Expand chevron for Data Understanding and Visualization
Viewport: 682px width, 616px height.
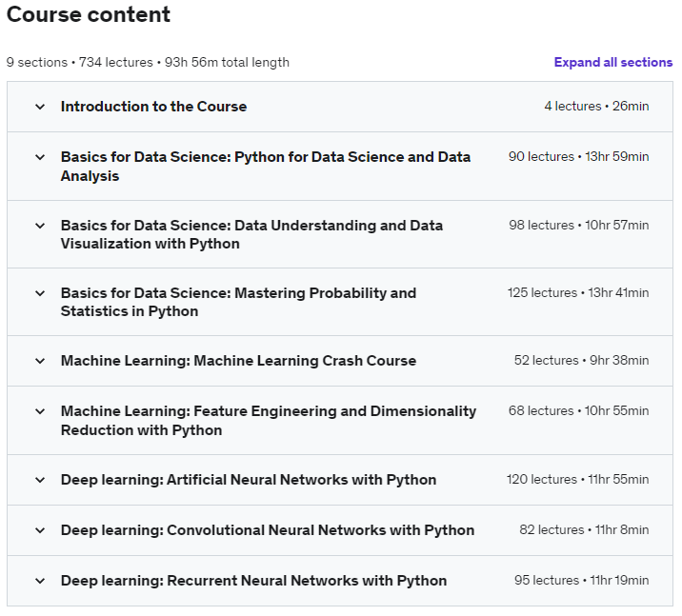pos(40,226)
